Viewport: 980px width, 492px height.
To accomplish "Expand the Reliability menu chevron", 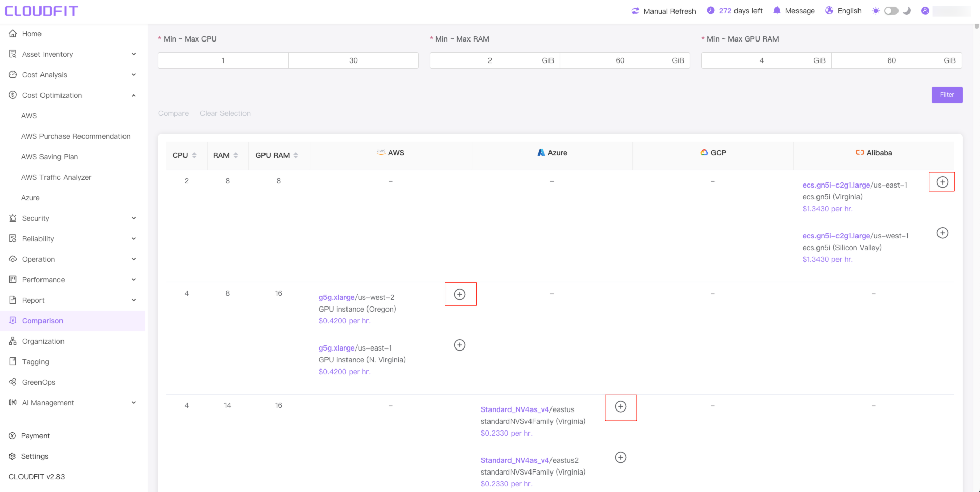I will pyautogui.click(x=134, y=238).
